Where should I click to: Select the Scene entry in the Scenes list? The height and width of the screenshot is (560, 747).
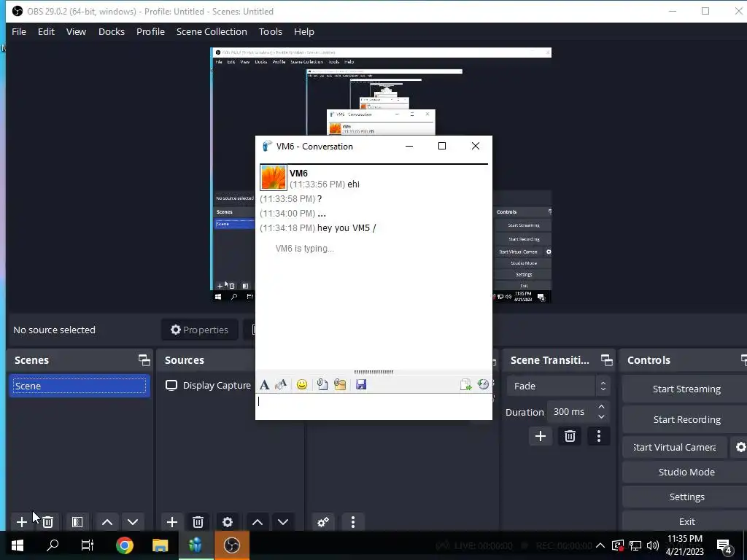[x=79, y=386]
